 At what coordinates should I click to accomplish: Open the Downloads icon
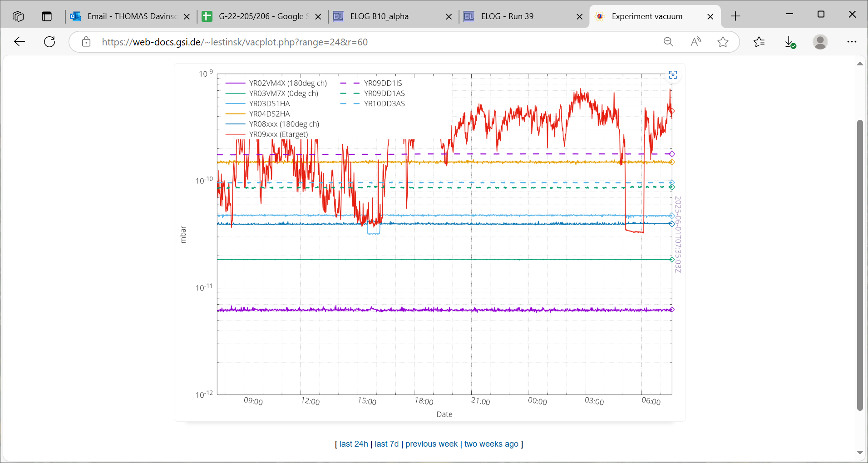(x=790, y=42)
